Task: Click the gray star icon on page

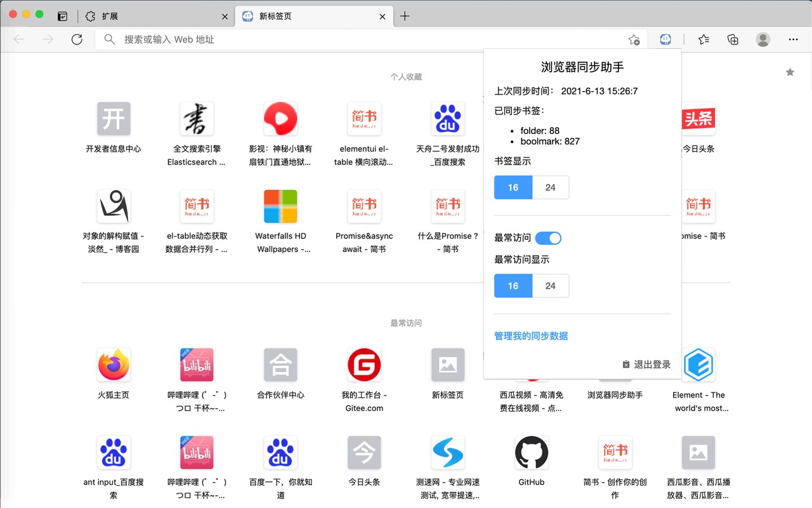Action: tap(790, 72)
